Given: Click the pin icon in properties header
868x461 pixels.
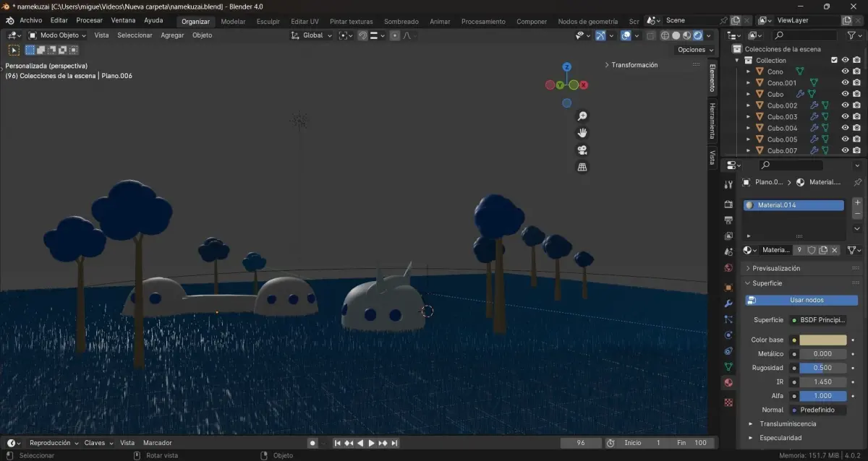Looking at the screenshot, I should tap(858, 183).
